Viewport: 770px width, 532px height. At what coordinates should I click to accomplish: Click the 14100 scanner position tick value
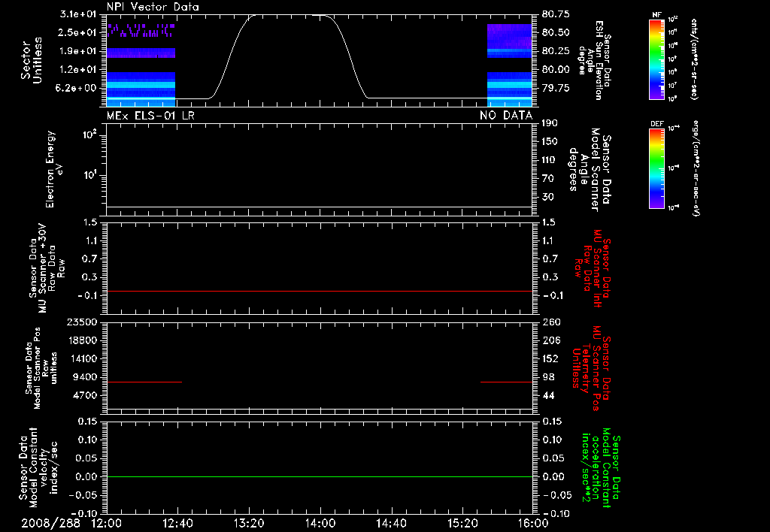coord(82,358)
